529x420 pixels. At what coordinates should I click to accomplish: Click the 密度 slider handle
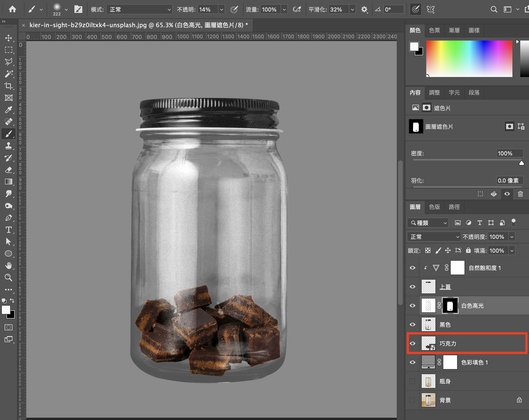tap(521, 163)
